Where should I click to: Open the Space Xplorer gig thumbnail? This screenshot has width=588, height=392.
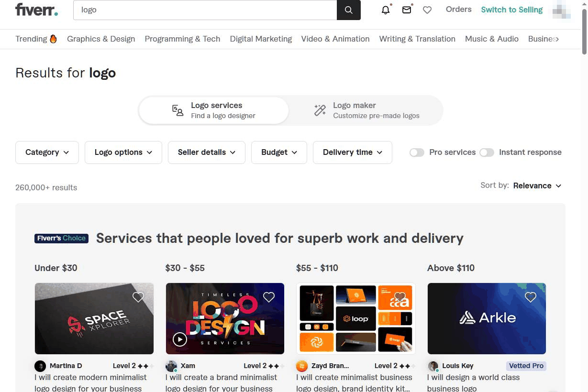coord(94,318)
